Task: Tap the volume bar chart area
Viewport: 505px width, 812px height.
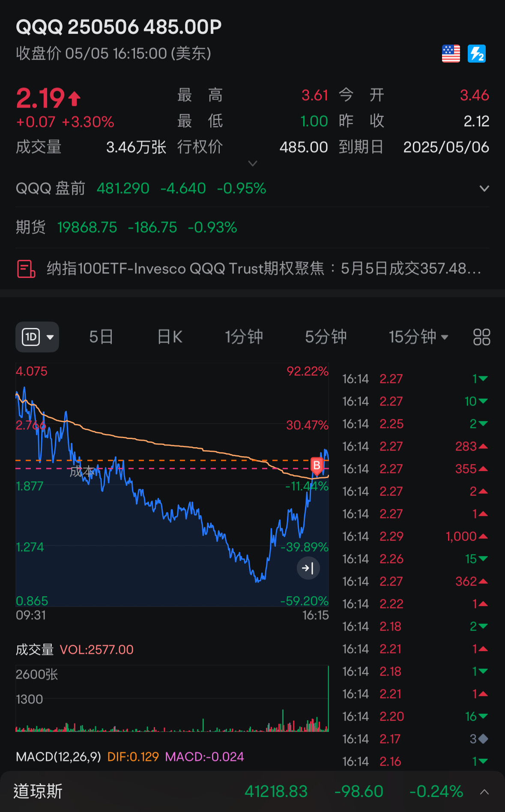Action: [x=172, y=699]
